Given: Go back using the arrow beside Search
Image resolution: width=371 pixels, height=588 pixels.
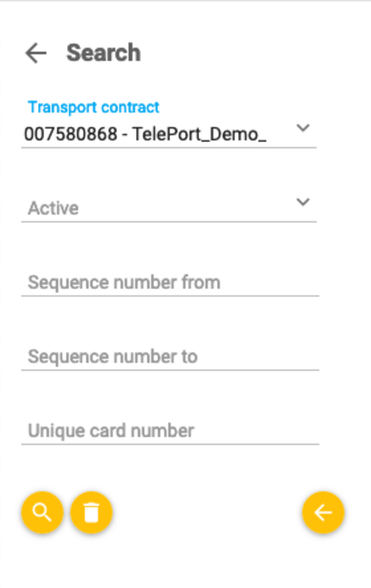Looking at the screenshot, I should (36, 53).
